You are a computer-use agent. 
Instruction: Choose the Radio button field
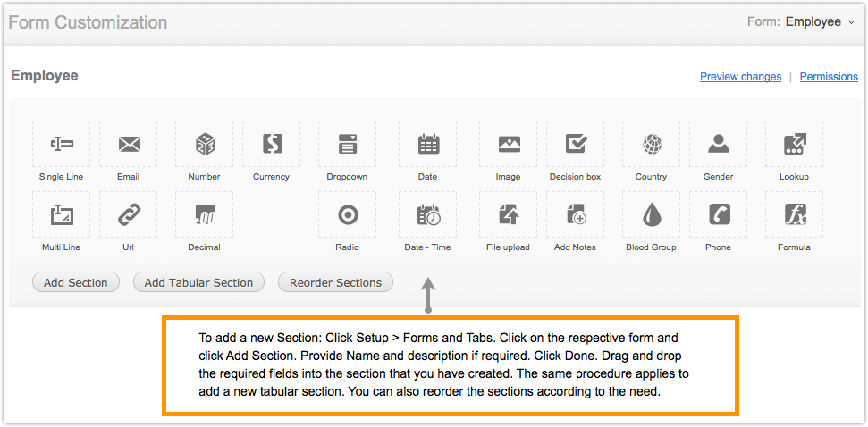[x=347, y=214]
